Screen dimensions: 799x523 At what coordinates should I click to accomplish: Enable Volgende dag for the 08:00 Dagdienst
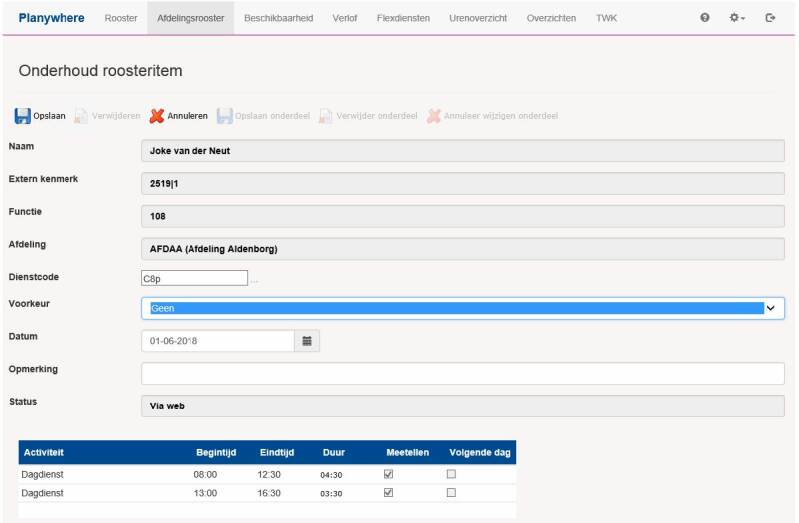coord(451,474)
